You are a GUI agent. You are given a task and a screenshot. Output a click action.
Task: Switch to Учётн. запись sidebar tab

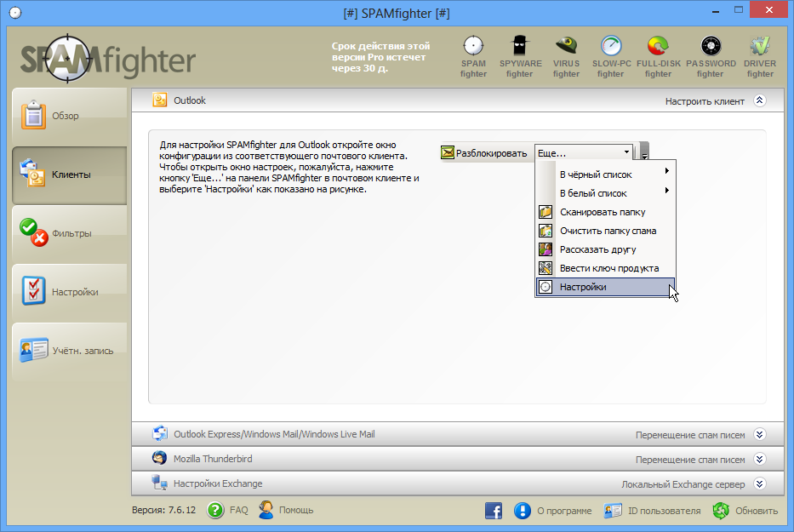70,351
